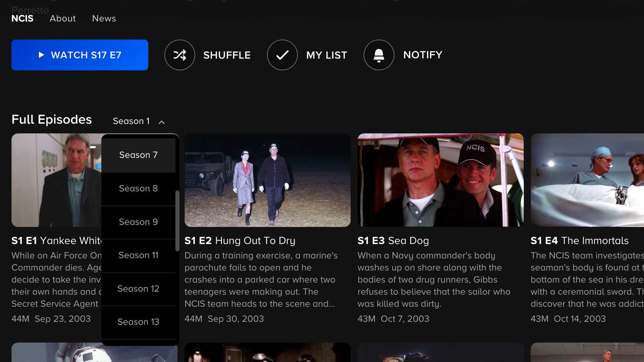Click the Notify bell icon
The image size is (644, 362).
pyautogui.click(x=379, y=55)
